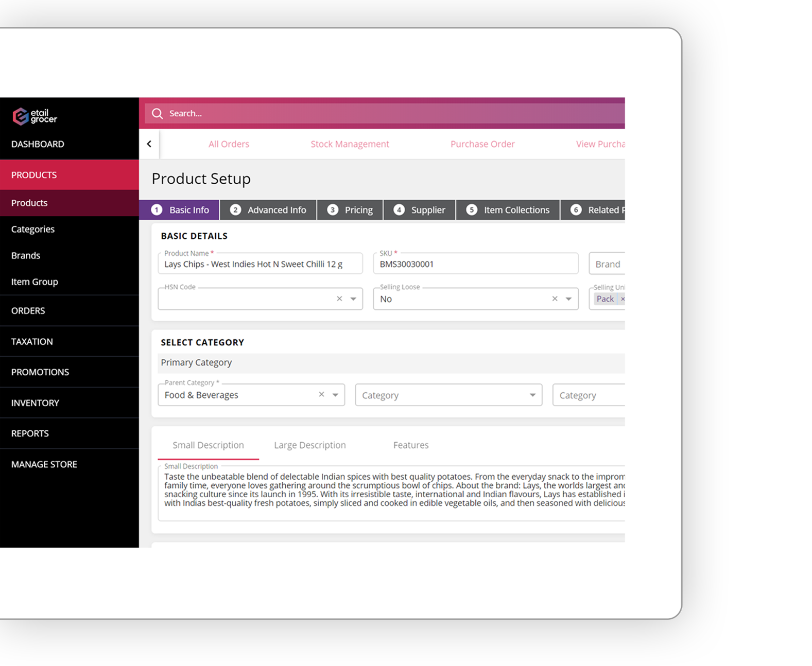Open the Pricing step
The height and width of the screenshot is (666, 812).
click(350, 210)
